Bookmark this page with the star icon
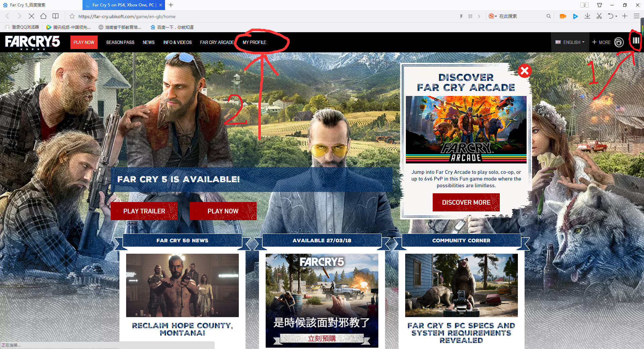The image size is (644, 349). [72, 16]
